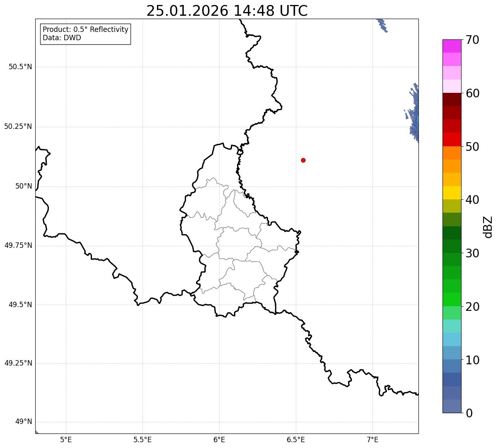Click the 7°E longitude label

tap(372, 440)
